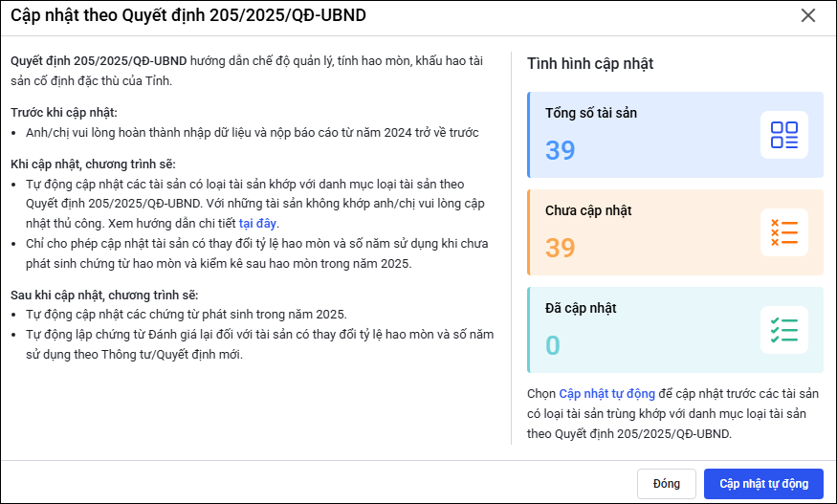Select the Chưa cập nhật card
The image size is (837, 504).
(675, 232)
